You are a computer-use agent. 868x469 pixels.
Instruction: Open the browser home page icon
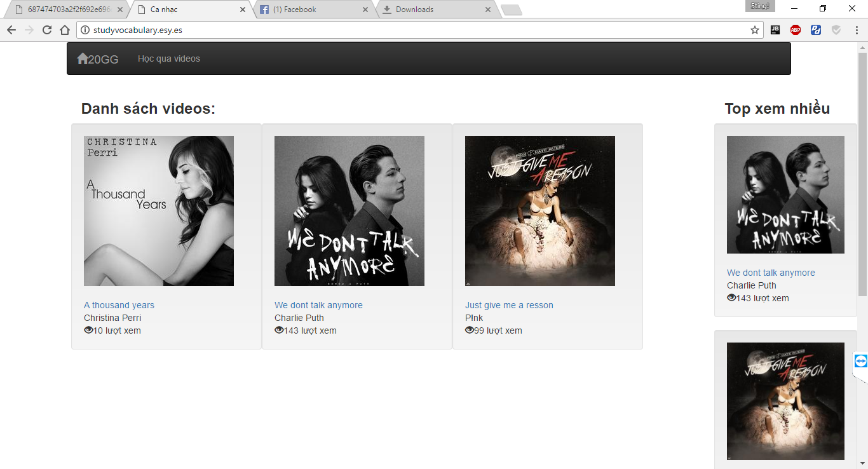[x=65, y=30]
